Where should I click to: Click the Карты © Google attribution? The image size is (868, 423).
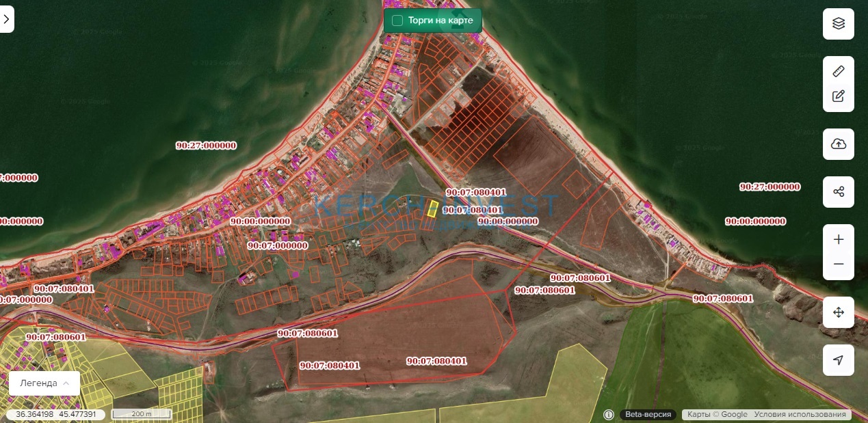[717, 415]
